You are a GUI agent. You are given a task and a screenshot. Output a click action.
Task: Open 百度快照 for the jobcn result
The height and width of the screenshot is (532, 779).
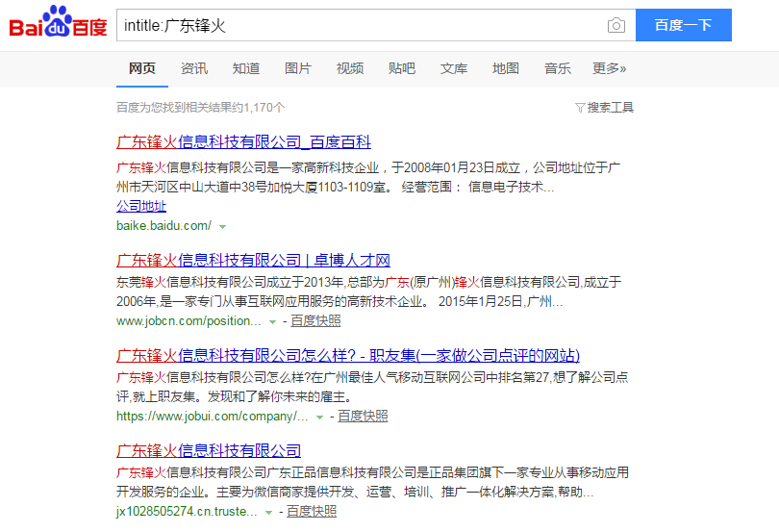click(315, 321)
